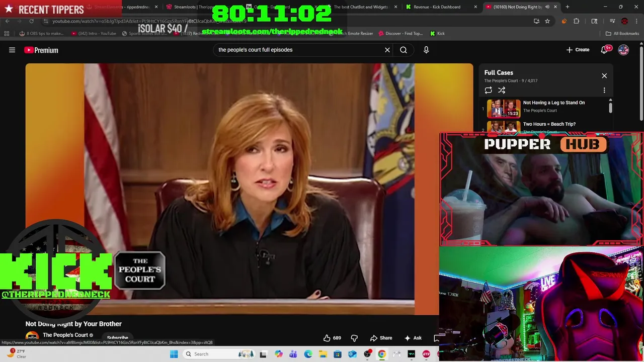Open media controls music note icon
The image size is (644, 362).
612,21
